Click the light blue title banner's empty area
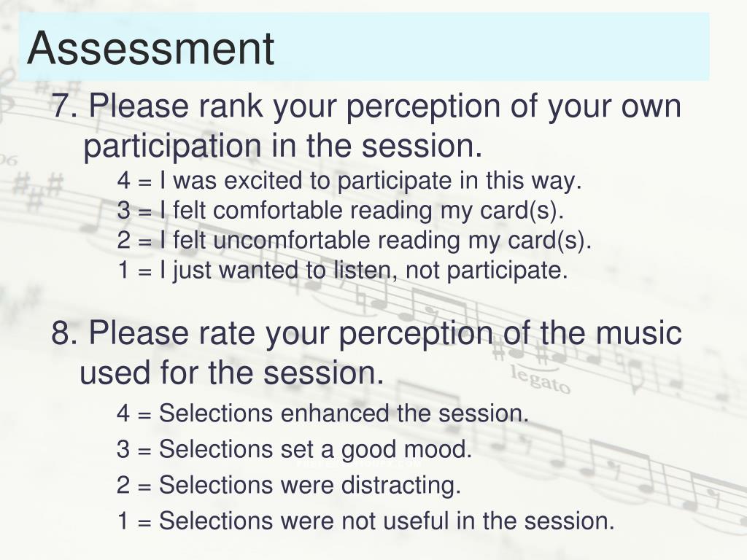The height and width of the screenshot is (560, 747). pyautogui.click(x=496, y=47)
